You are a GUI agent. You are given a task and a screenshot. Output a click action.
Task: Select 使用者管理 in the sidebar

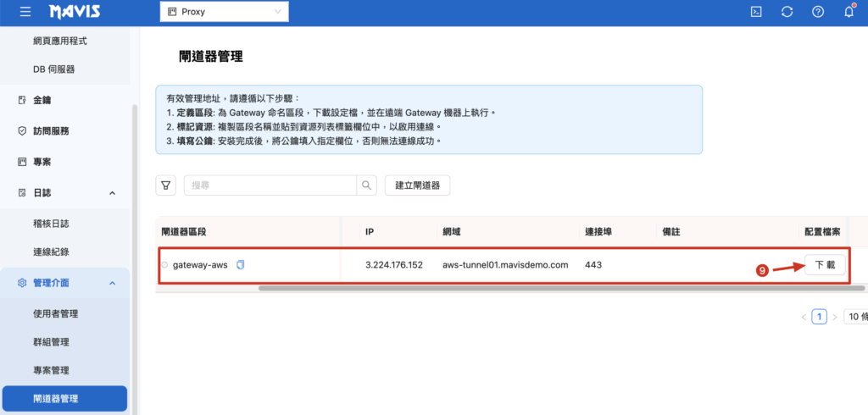tap(55, 313)
